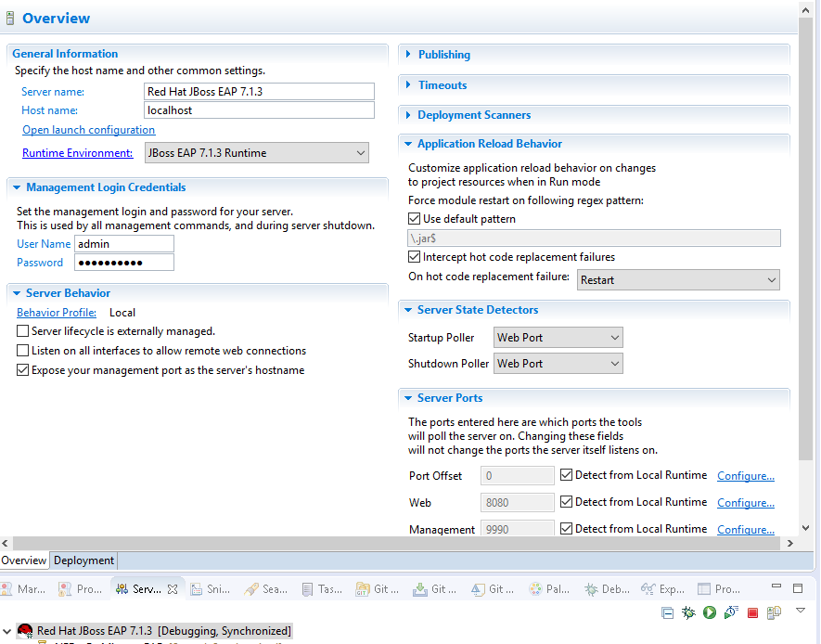821x644 pixels.
Task: Click the Overview page server icon
Action: pyautogui.click(x=10, y=19)
